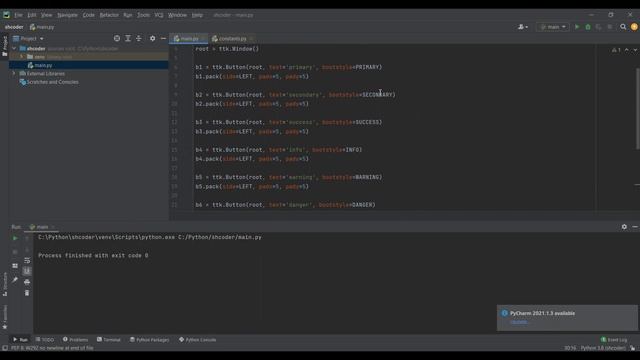640x360 pixels.
Task: Open Search Everywhere magnifier icon
Action: (x=623, y=27)
